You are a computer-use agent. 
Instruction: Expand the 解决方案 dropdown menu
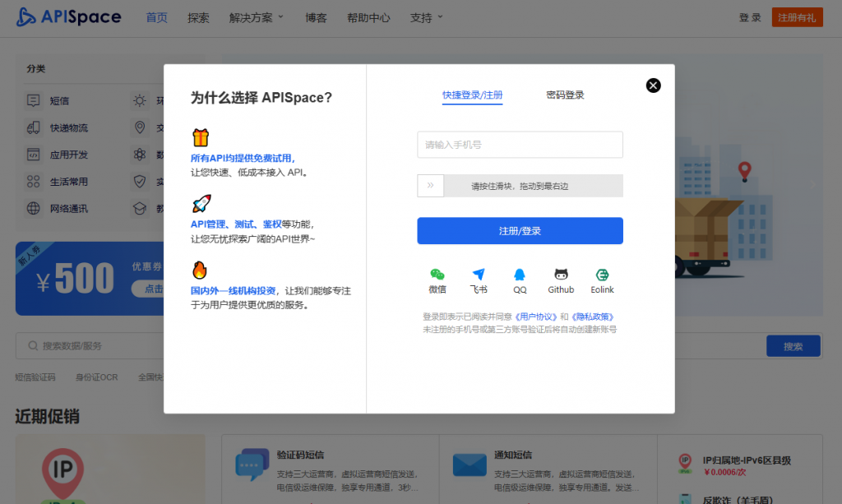click(x=257, y=18)
